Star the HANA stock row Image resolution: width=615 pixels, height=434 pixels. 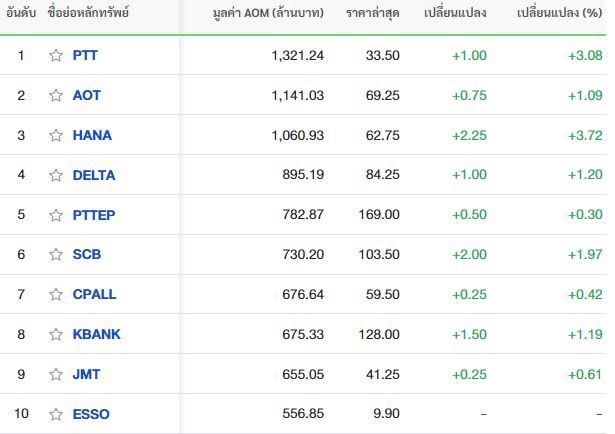(x=56, y=135)
